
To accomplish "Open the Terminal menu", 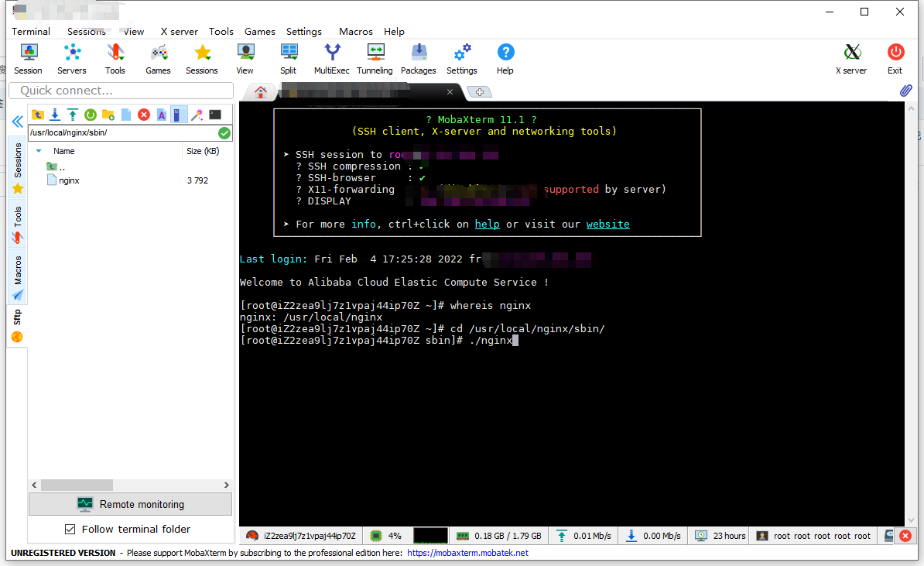I will point(31,31).
